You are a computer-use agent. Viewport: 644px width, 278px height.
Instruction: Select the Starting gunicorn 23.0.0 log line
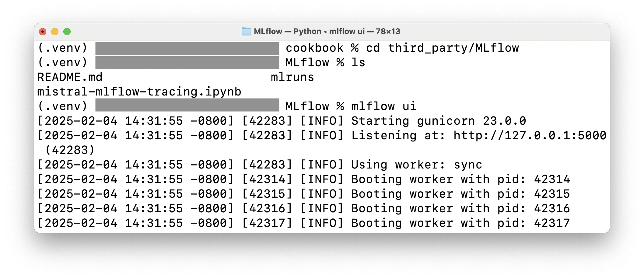click(x=438, y=120)
